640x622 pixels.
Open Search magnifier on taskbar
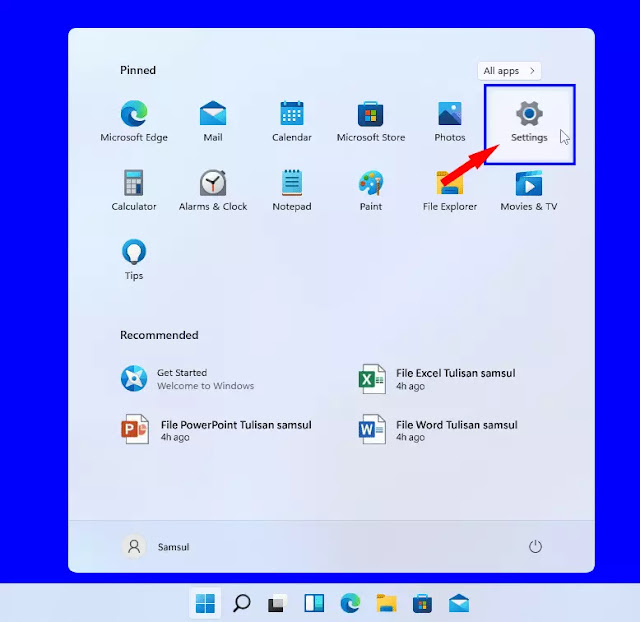(x=242, y=603)
